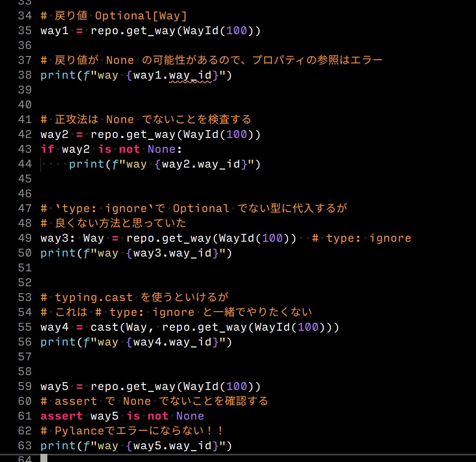Click line number 43 in the gutter
Image resolution: width=476 pixels, height=462 pixels.
coord(25,149)
